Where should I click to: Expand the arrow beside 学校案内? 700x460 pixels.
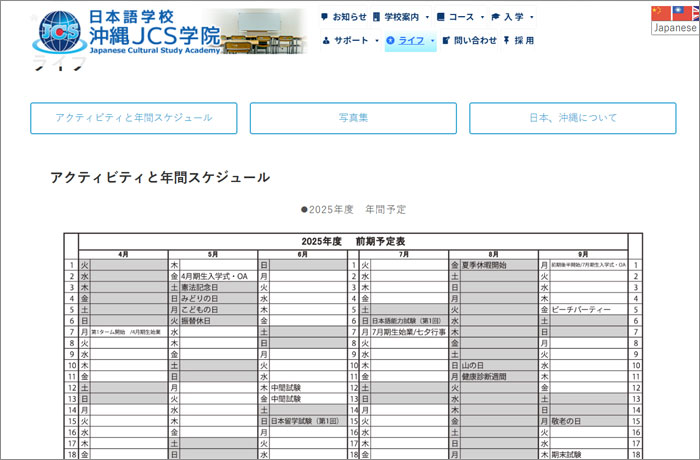(x=427, y=17)
